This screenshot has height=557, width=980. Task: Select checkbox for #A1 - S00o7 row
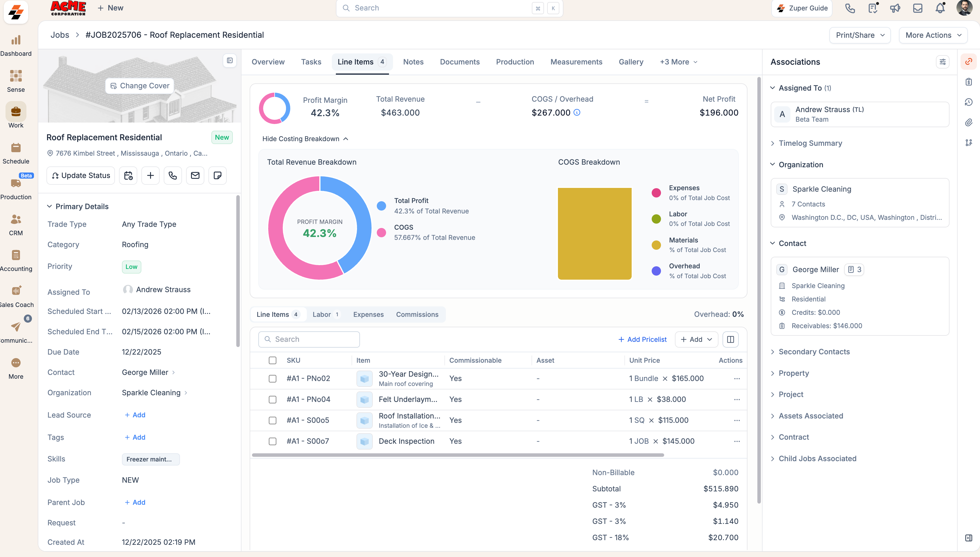pyautogui.click(x=273, y=441)
